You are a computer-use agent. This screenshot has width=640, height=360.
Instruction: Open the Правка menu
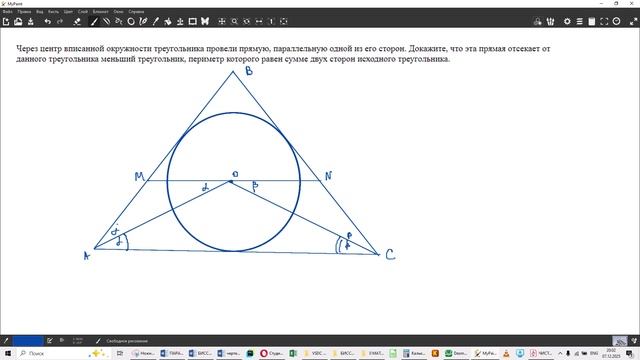tap(24, 12)
